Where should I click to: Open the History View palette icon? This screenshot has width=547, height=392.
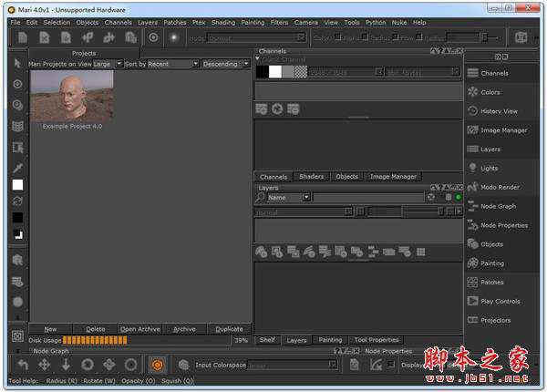pos(472,111)
